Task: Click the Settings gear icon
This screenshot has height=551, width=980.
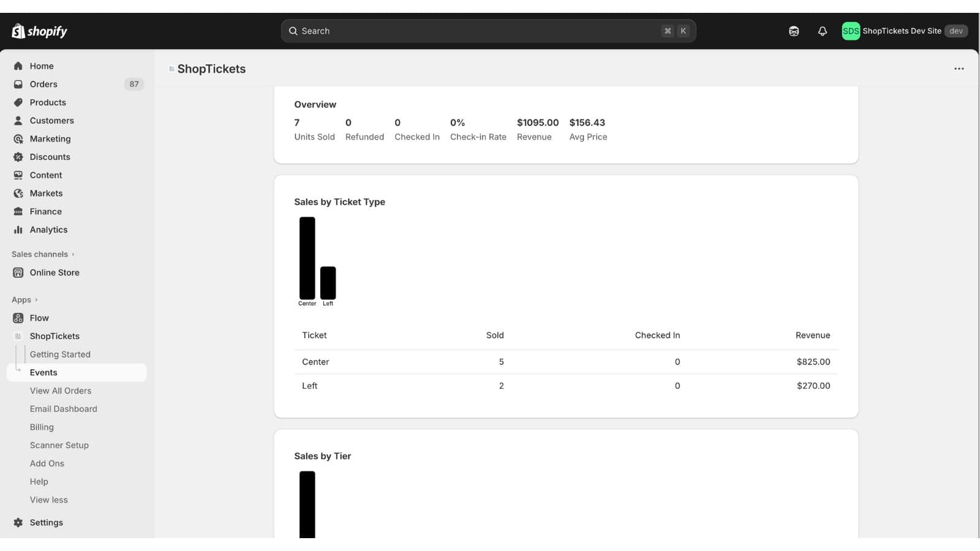Action: coord(18,522)
